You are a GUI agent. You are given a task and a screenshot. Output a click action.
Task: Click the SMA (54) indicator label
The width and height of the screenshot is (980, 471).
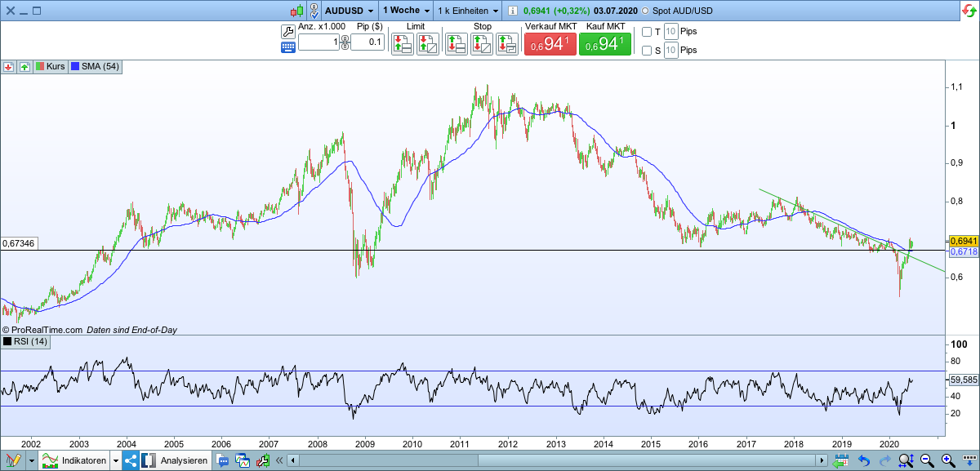click(95, 66)
